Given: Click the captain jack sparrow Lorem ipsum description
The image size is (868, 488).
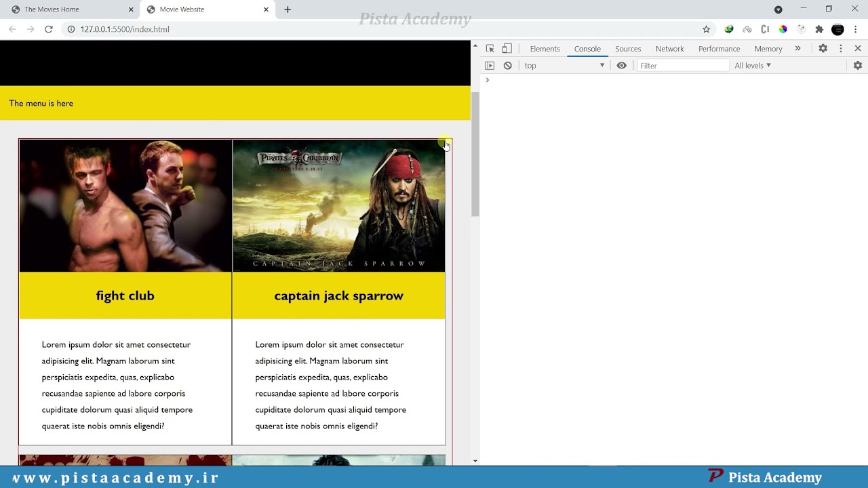Looking at the screenshot, I should [x=331, y=385].
